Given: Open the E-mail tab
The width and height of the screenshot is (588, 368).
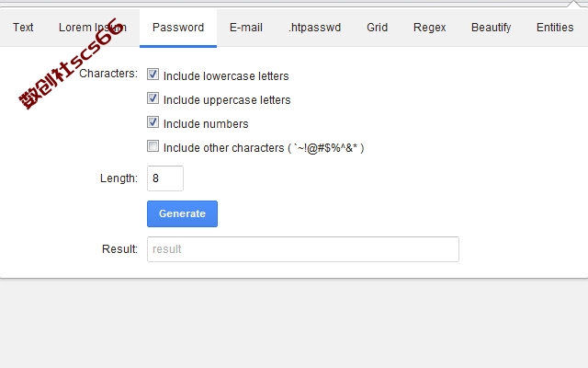Looking at the screenshot, I should tap(246, 28).
